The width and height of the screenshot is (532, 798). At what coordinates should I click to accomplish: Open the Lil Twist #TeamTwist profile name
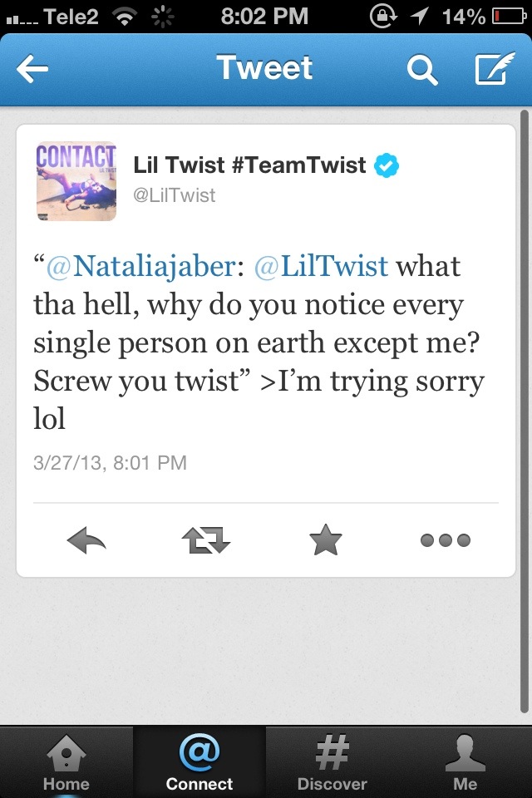point(249,165)
